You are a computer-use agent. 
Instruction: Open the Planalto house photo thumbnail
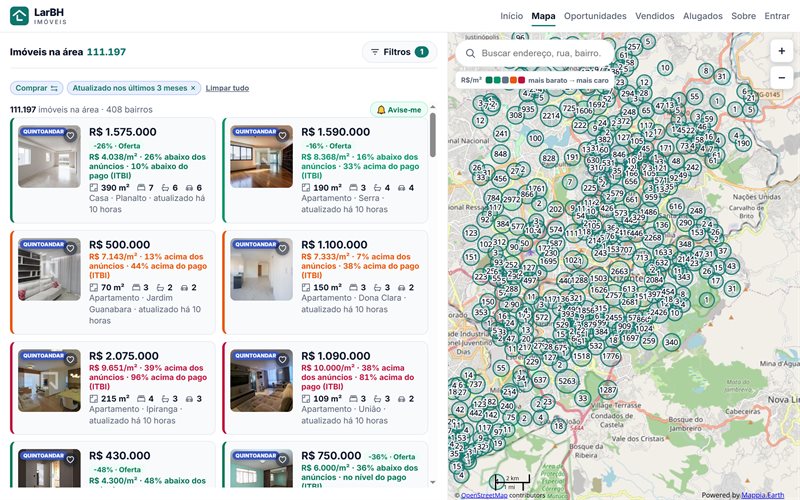click(49, 157)
